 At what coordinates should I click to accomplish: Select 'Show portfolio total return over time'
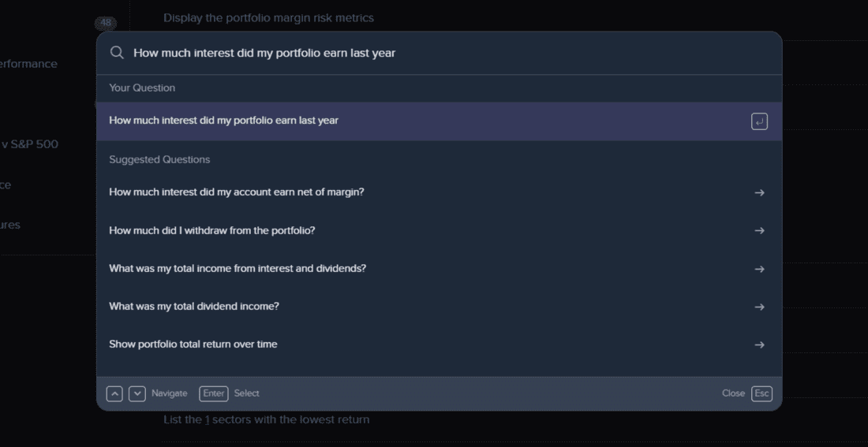193,344
